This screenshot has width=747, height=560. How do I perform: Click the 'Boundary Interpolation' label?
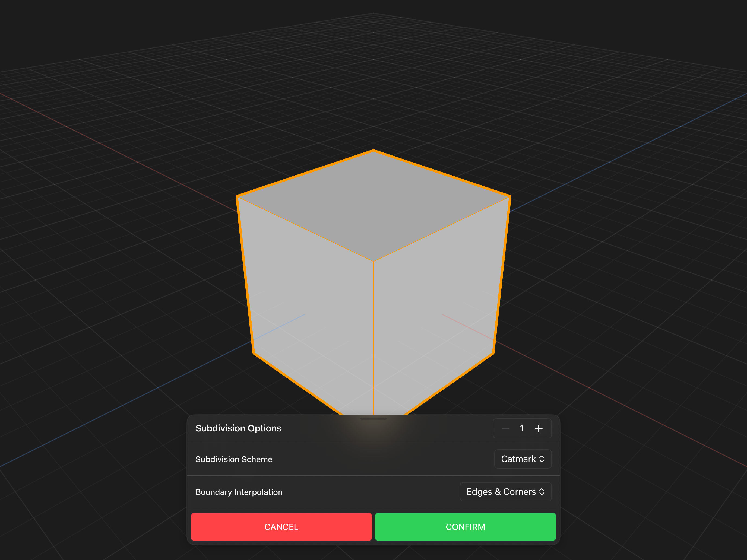239,492
